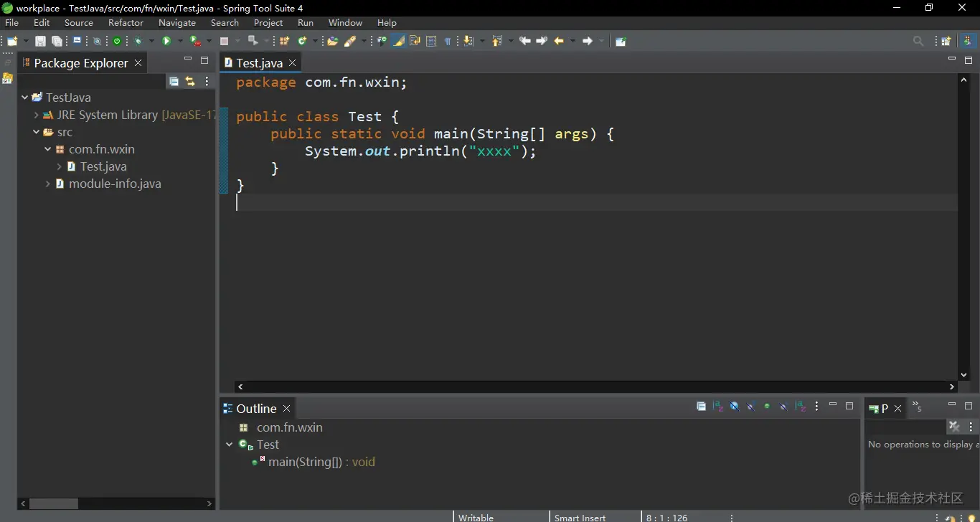Minimize the Outline view
This screenshot has height=522, width=980.
[x=833, y=405]
